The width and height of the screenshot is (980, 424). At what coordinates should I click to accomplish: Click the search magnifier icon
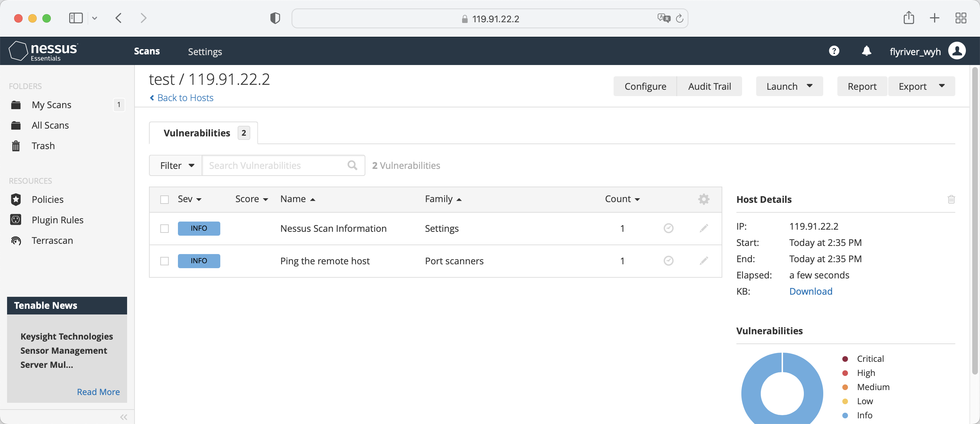[352, 165]
